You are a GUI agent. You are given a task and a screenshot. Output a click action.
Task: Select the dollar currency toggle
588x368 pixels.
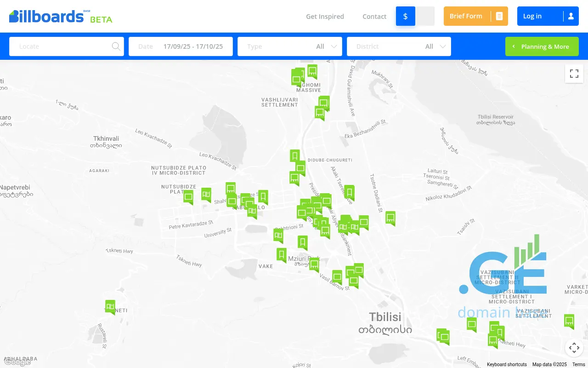click(x=405, y=16)
